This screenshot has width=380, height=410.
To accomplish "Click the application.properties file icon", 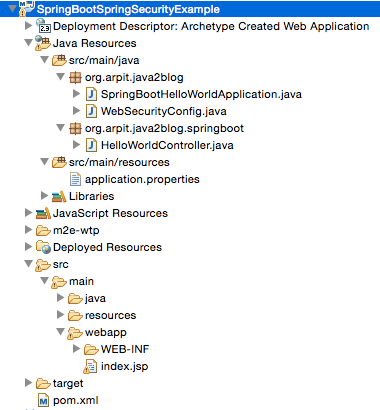I will tap(75, 179).
